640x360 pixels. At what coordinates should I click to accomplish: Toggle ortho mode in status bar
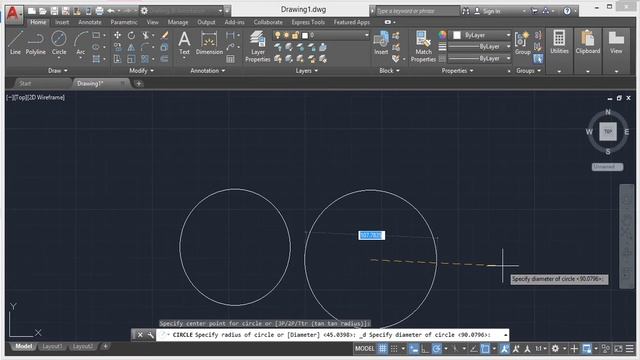pyautogui.click(x=425, y=349)
